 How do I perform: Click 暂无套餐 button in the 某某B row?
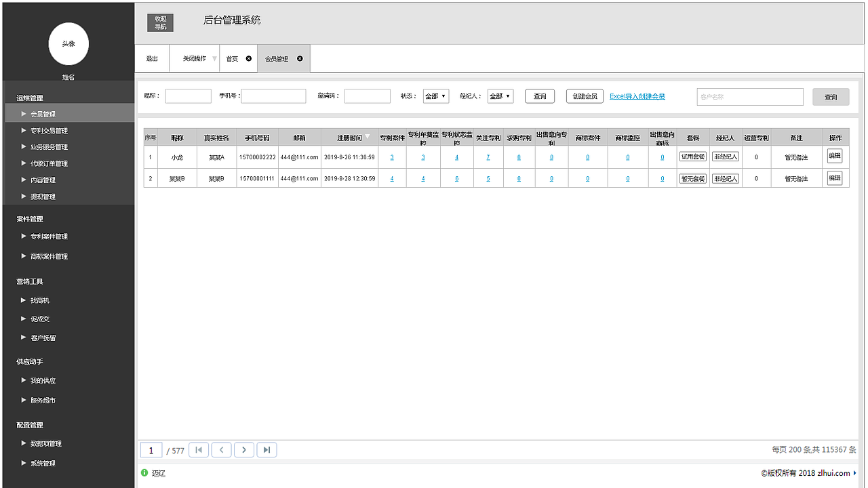693,179
